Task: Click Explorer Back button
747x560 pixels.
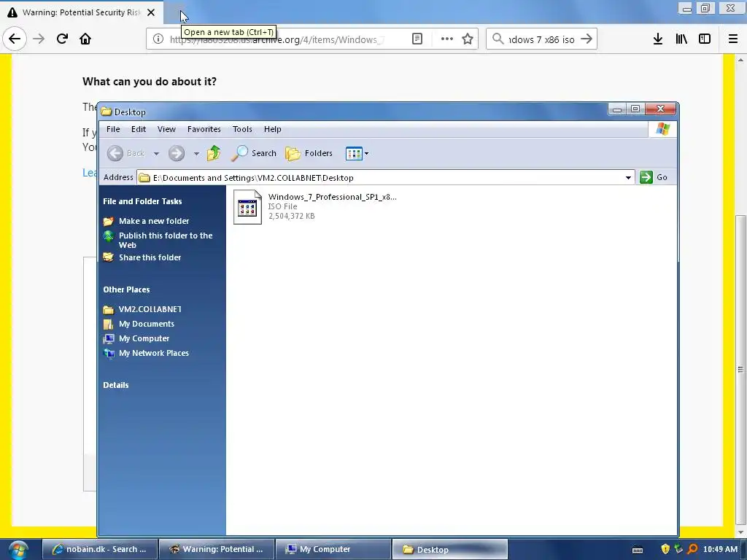Action: [x=125, y=153]
